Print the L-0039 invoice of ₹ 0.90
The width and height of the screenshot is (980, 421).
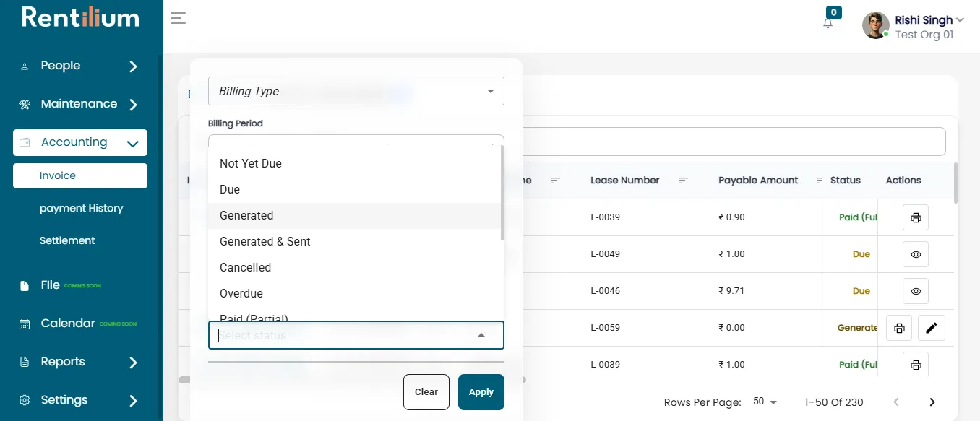pyautogui.click(x=916, y=217)
